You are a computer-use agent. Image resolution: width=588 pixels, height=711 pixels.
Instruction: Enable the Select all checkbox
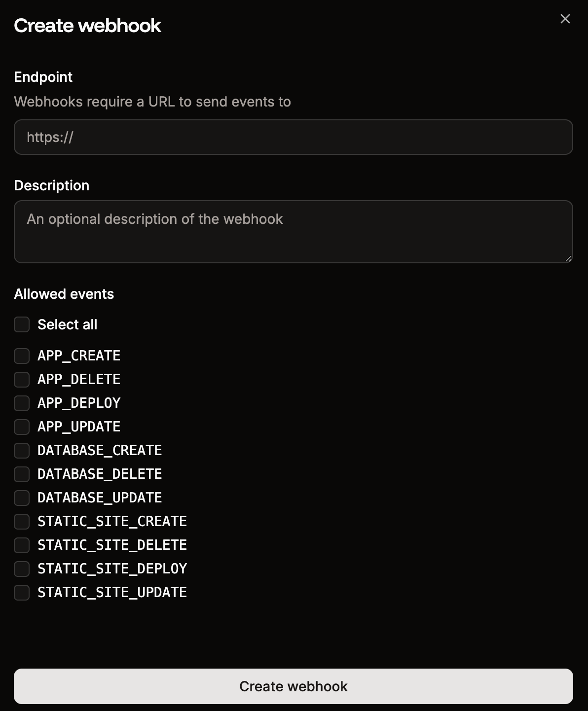click(x=21, y=324)
